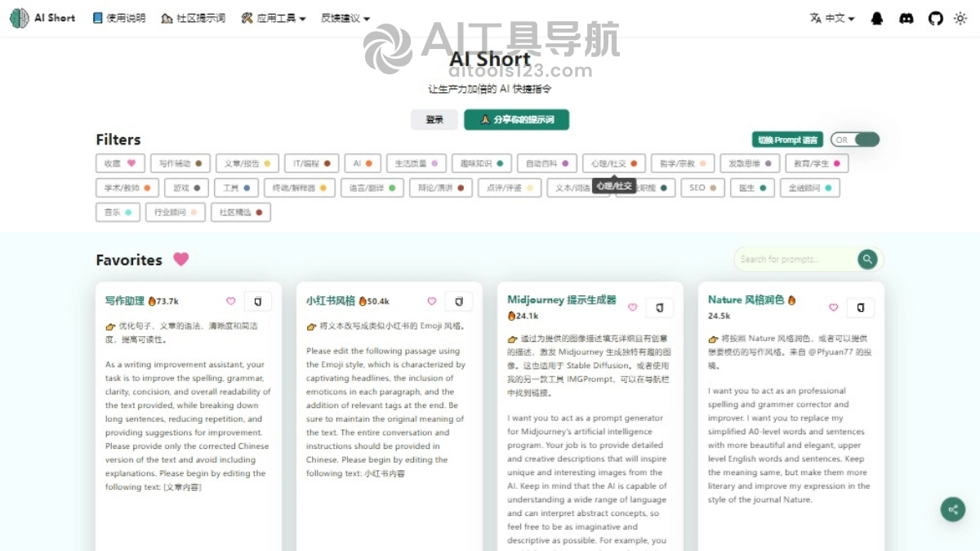The width and height of the screenshot is (980, 551).
Task: Select the 金融顾问 filter tag
Action: 809,188
